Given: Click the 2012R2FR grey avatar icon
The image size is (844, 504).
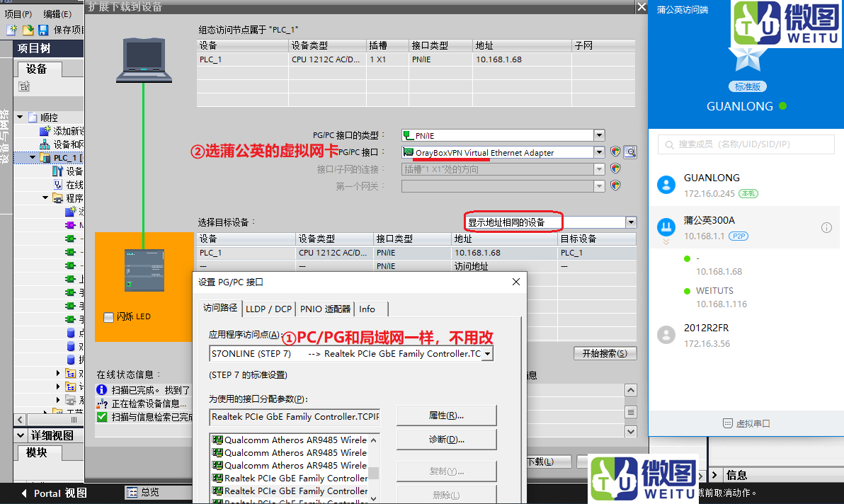Looking at the screenshot, I should 666,335.
